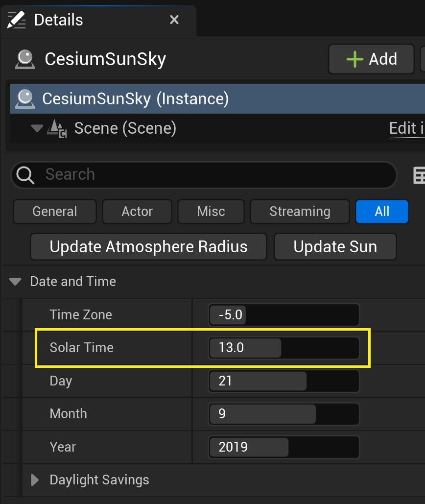Select the CesiumSunSky (Instance) row
Screen dimensions: 425x504
click(x=217, y=98)
